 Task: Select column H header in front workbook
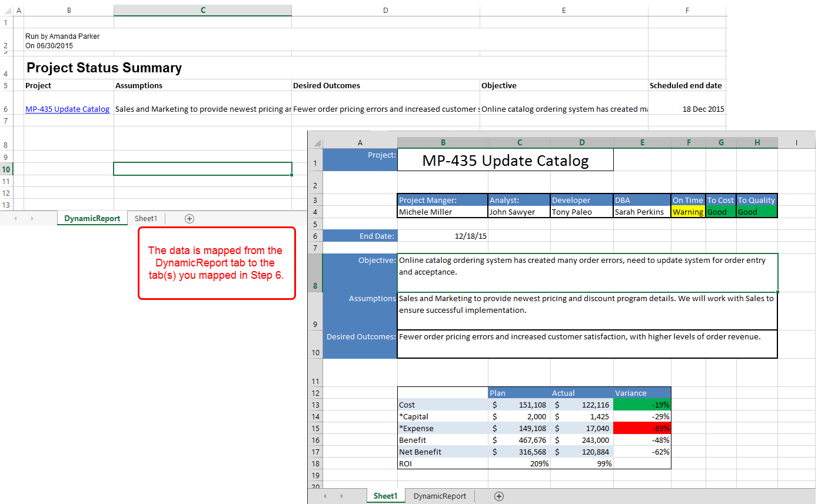[x=757, y=142]
